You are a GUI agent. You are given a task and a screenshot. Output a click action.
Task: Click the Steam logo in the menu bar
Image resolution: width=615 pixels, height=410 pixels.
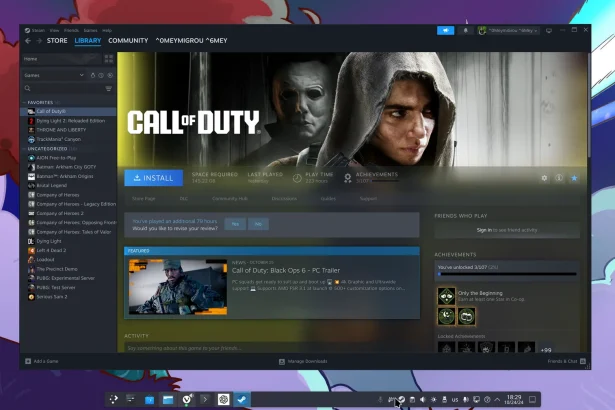[x=27, y=30]
